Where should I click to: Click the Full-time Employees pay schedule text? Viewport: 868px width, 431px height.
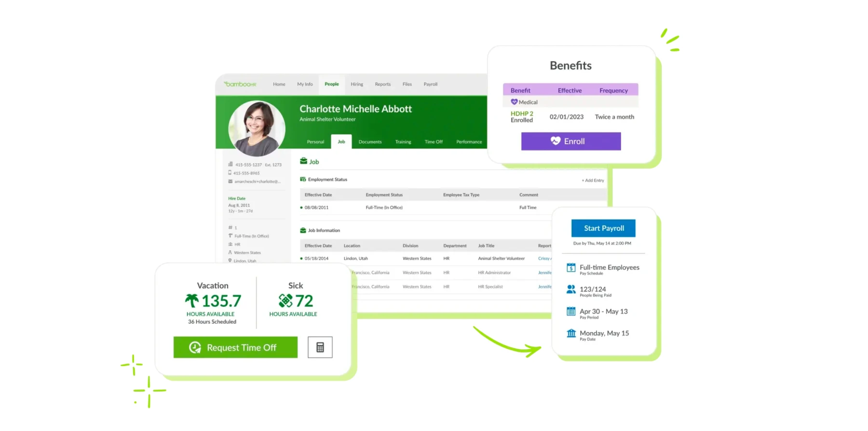point(610,268)
